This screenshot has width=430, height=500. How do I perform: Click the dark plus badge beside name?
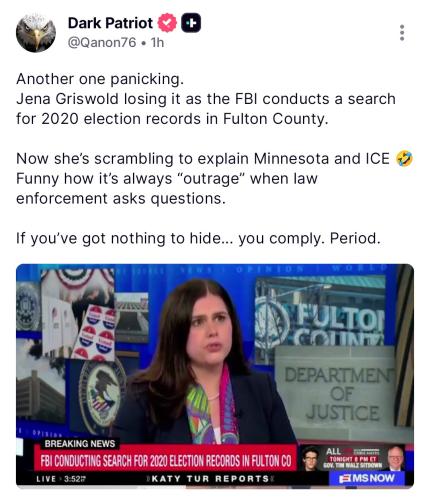click(x=191, y=23)
